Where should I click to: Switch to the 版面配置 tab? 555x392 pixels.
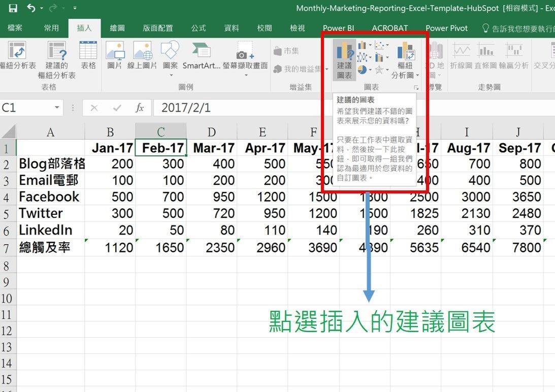158,28
